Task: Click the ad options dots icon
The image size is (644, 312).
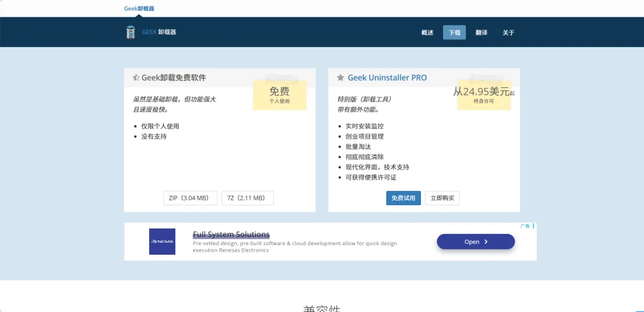Action: coord(533,226)
